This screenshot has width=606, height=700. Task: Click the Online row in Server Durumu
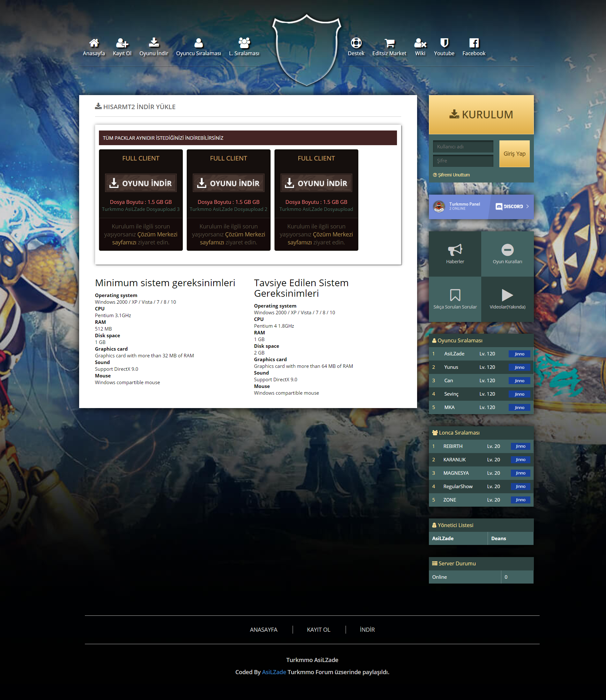coord(481,577)
